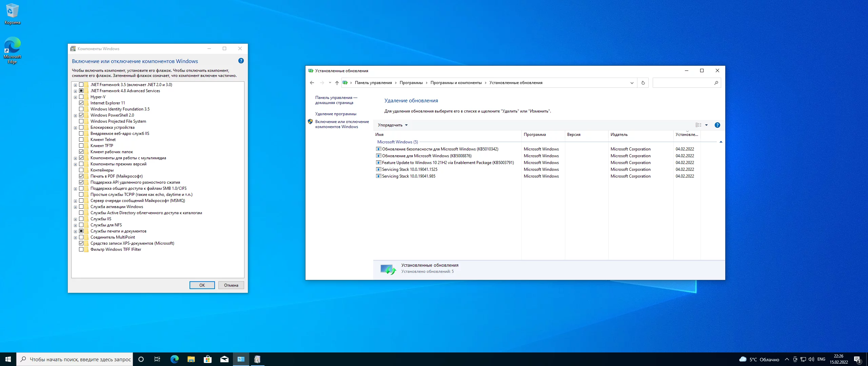Viewport: 868px width, 366px height.
Task: Click the Программы breadcrumb item
Action: click(x=411, y=83)
